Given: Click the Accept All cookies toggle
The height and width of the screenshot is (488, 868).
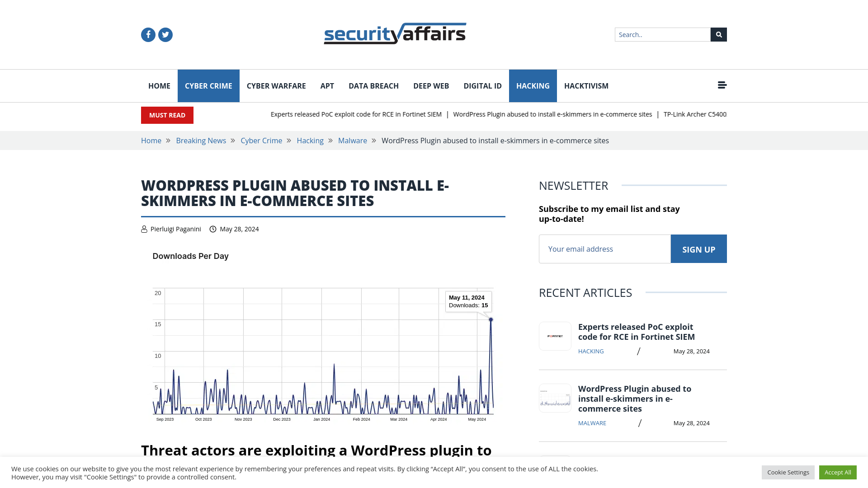Looking at the screenshot, I should pyautogui.click(x=838, y=472).
